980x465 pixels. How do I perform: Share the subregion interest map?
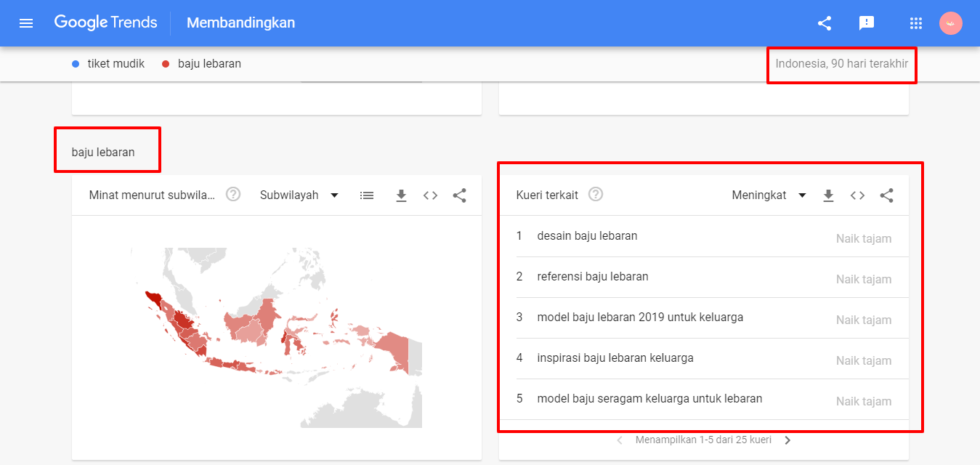point(459,195)
